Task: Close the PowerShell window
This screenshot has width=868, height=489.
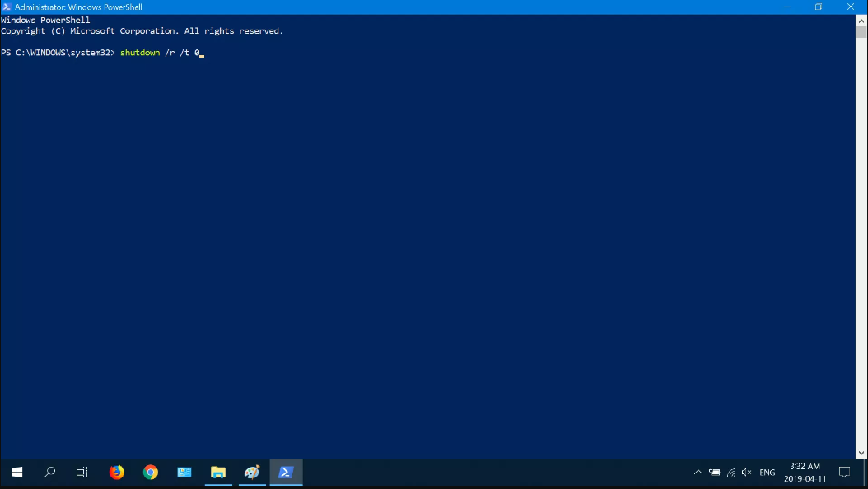Action: (850, 7)
